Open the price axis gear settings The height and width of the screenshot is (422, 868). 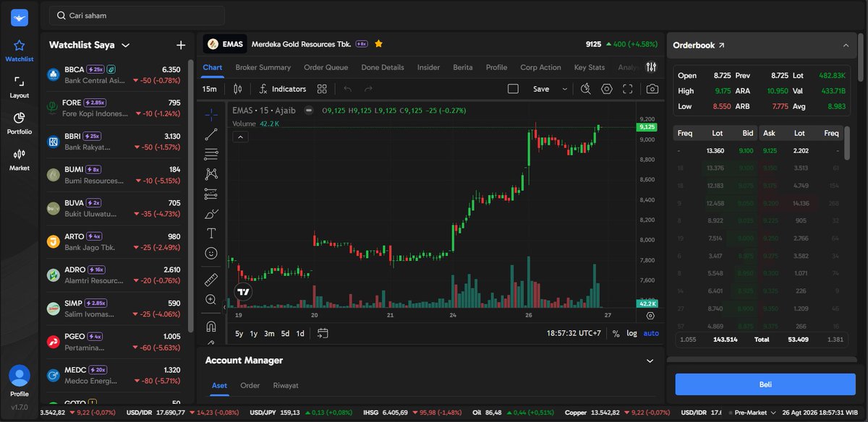[650, 316]
